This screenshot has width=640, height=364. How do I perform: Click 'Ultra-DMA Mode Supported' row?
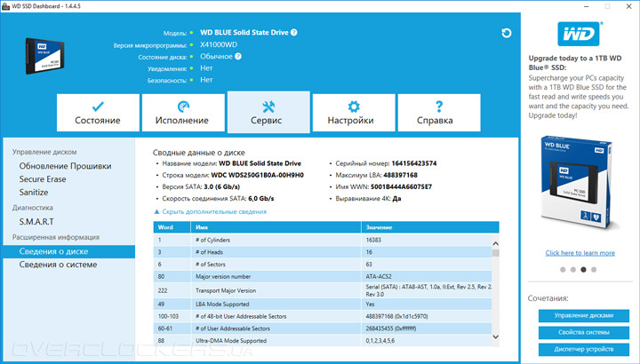pos(323,340)
